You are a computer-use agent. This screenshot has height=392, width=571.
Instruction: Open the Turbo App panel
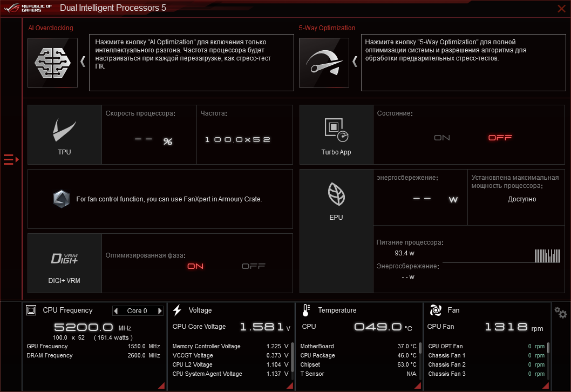336,135
